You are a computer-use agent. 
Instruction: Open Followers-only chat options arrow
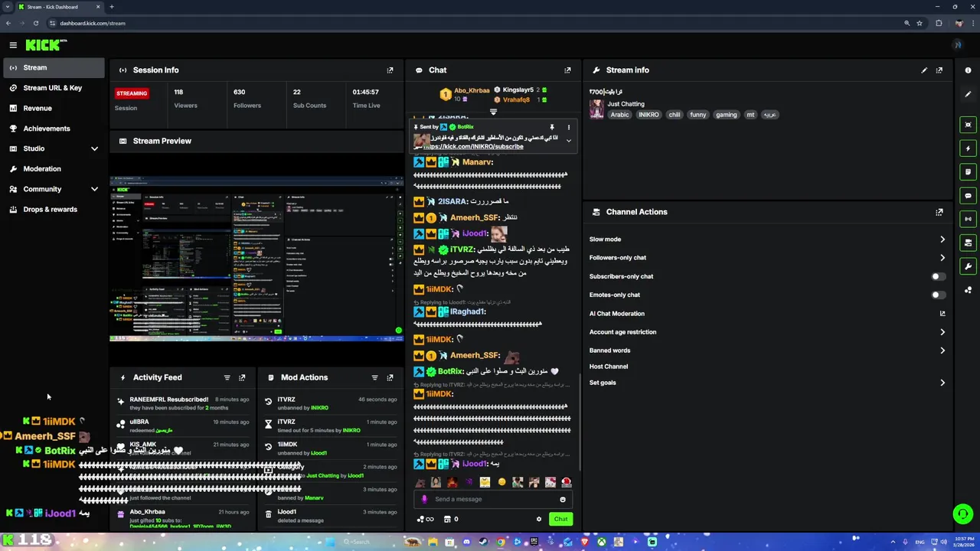point(942,258)
